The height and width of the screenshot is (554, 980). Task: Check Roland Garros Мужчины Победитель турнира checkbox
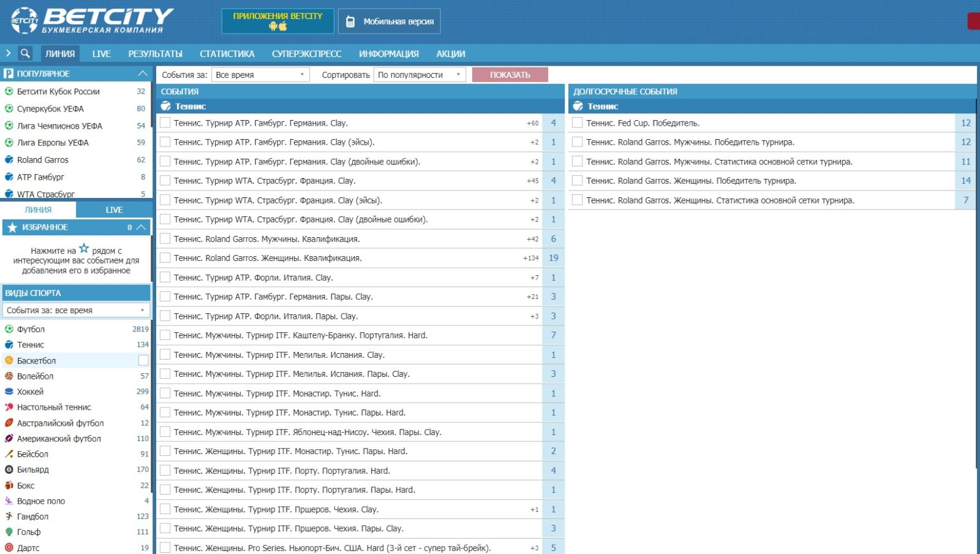point(577,142)
